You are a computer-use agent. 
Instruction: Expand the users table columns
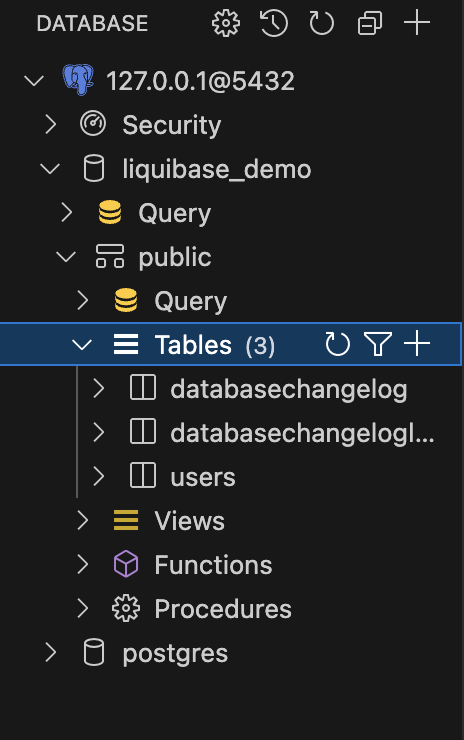98,477
